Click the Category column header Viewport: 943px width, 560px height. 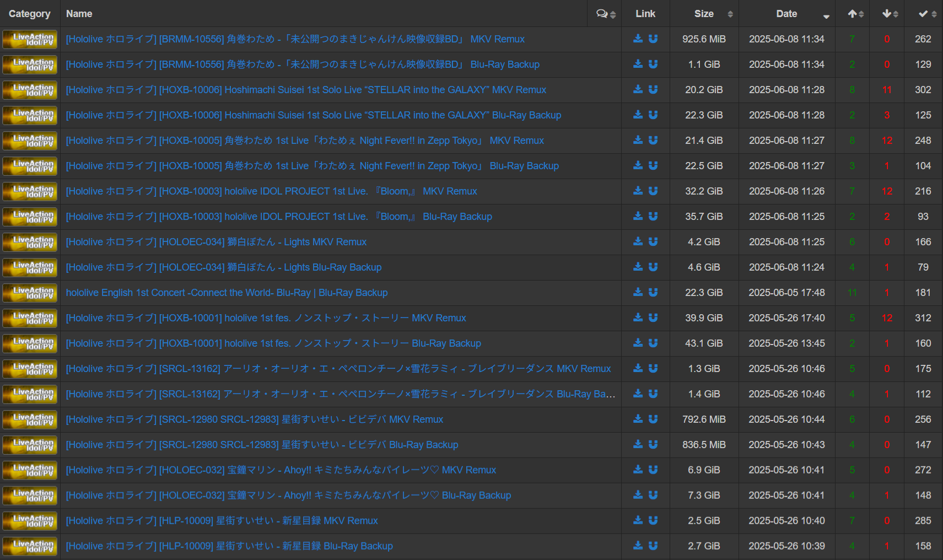[x=29, y=14]
